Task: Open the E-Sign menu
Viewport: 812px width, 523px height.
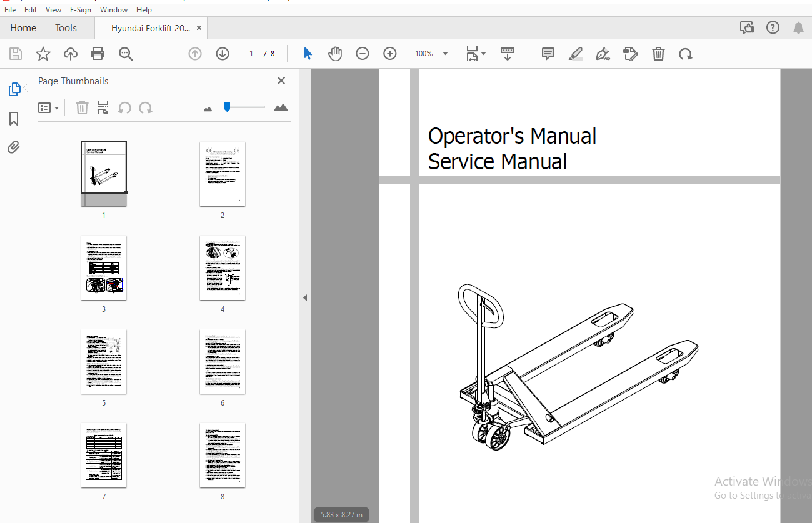Action: coord(81,10)
